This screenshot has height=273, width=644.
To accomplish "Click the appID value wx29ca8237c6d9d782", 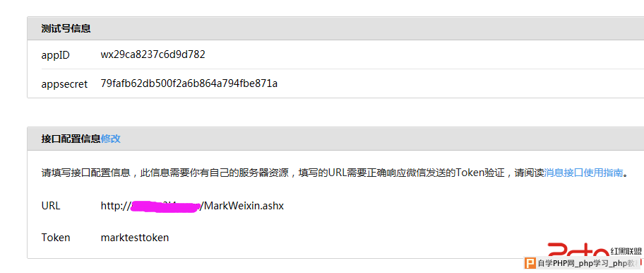I will pyautogui.click(x=153, y=54).
